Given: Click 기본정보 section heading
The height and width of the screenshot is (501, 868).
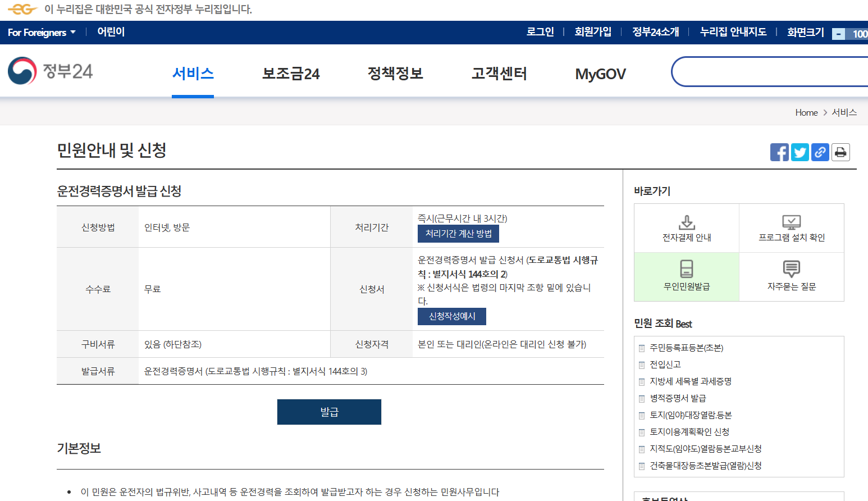Looking at the screenshot, I should [79, 448].
